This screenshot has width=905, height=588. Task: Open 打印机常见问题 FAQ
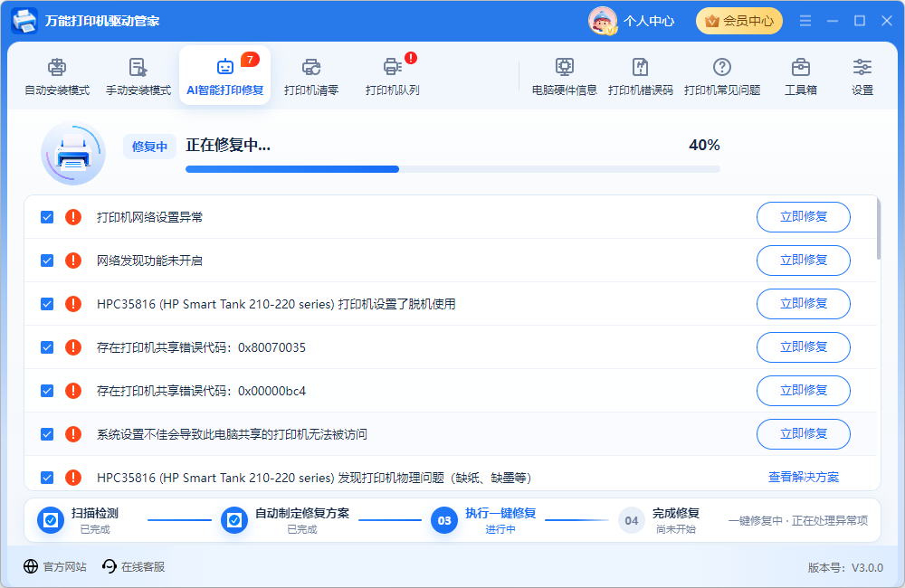coord(722,76)
